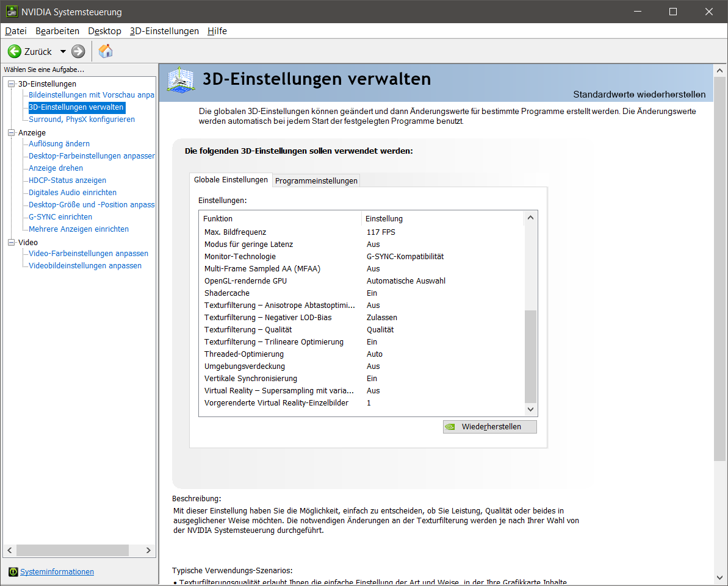The width and height of the screenshot is (728, 586).
Task: Select Texturfilterung – Trilineare Optimierung row
Action: (362, 341)
